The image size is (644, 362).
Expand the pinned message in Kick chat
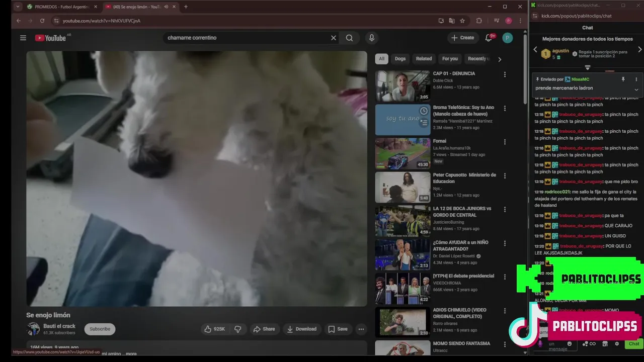click(636, 89)
